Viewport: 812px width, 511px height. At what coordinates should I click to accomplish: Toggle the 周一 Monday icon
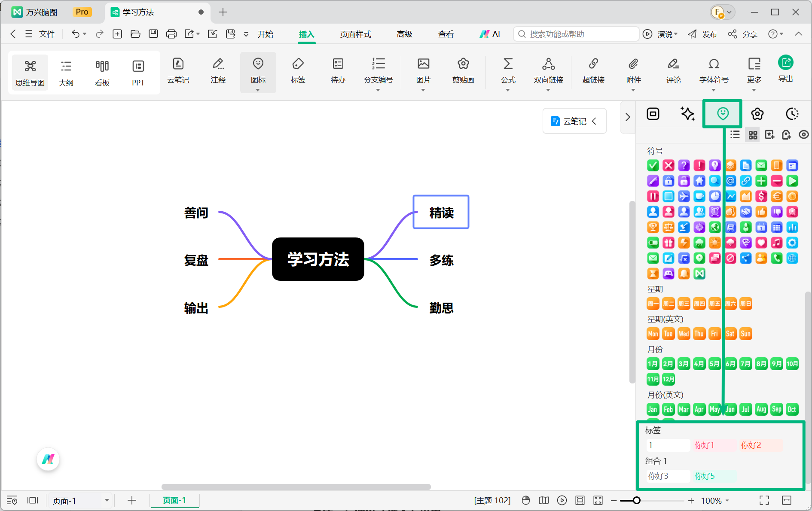click(x=653, y=304)
